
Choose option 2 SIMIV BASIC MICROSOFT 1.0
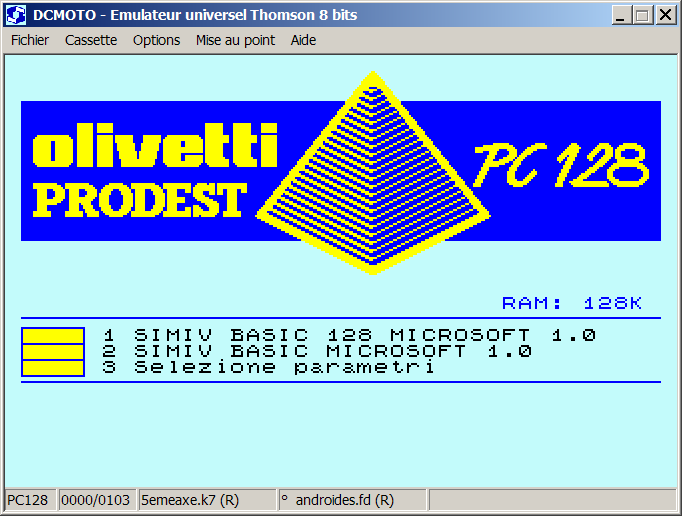[x=317, y=351]
